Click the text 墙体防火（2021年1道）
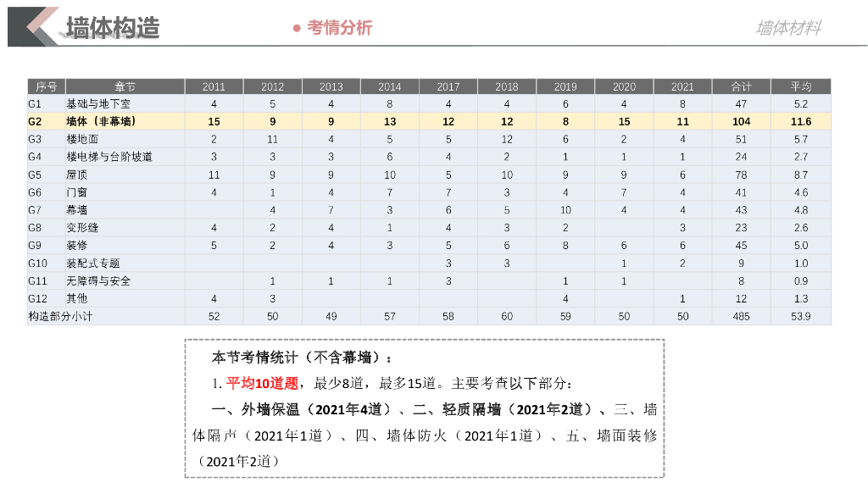Screen dimensions: 868x488 (465, 435)
